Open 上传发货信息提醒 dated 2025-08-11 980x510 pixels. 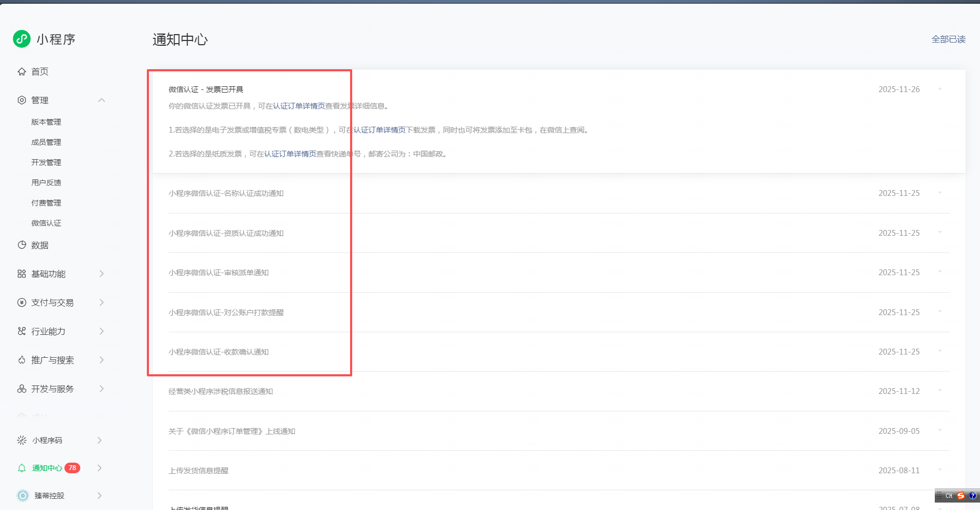point(198,471)
